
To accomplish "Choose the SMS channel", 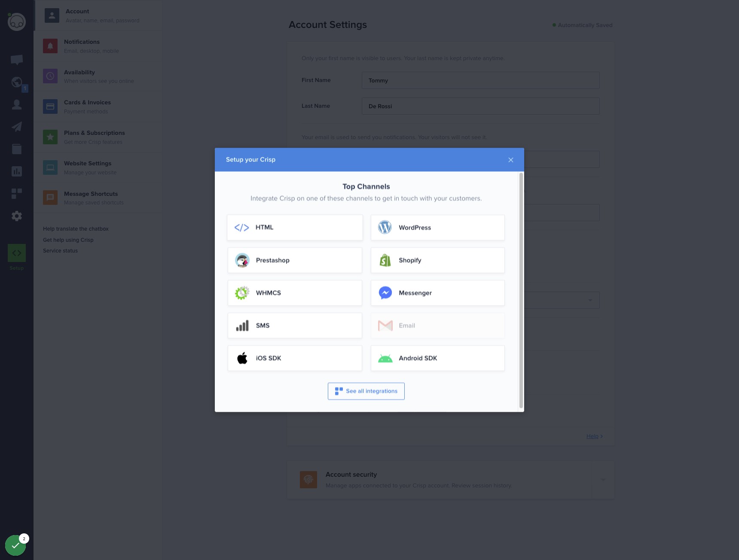I will pyautogui.click(x=295, y=326).
